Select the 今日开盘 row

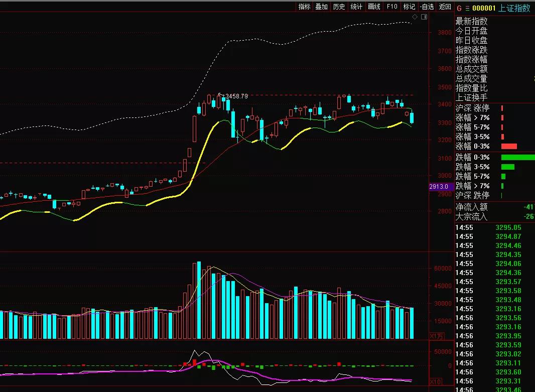[495, 31]
